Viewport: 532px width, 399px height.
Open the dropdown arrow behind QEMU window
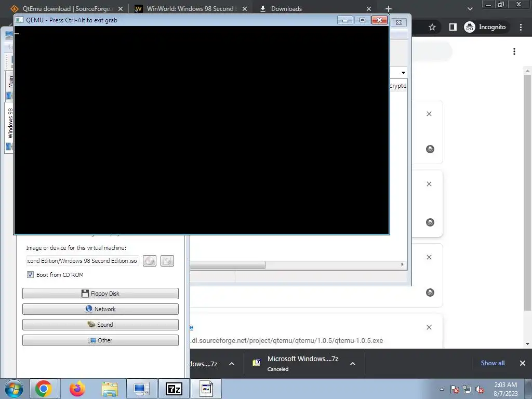[x=403, y=73]
